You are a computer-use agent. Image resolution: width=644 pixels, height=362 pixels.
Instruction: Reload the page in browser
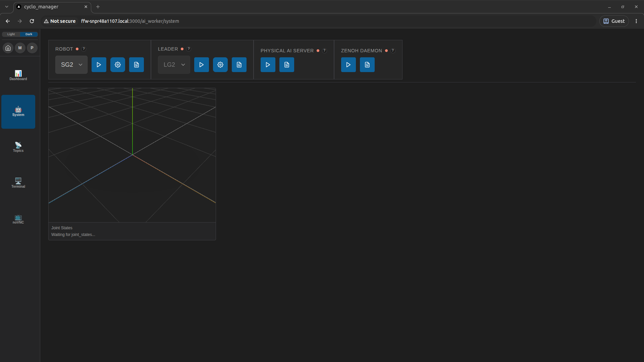tap(32, 21)
